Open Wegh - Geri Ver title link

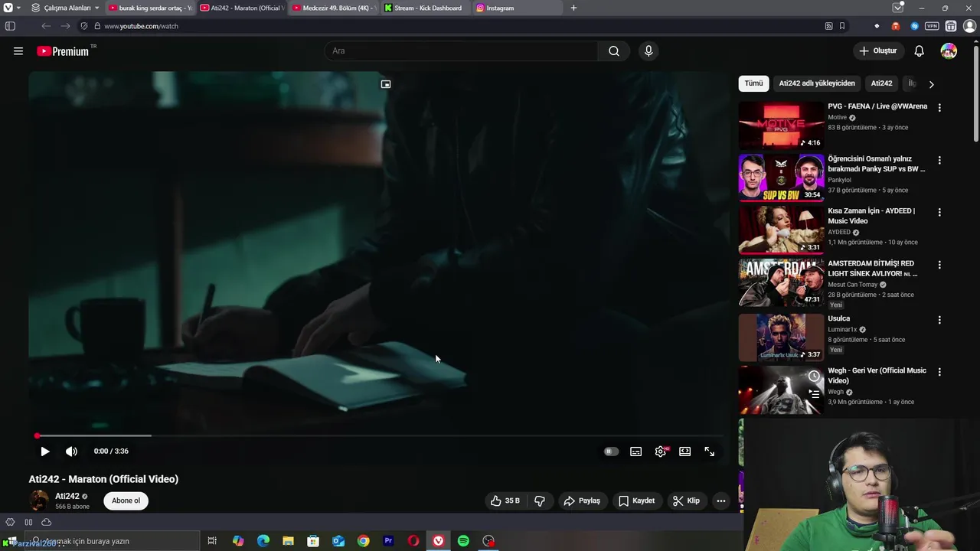click(x=877, y=376)
